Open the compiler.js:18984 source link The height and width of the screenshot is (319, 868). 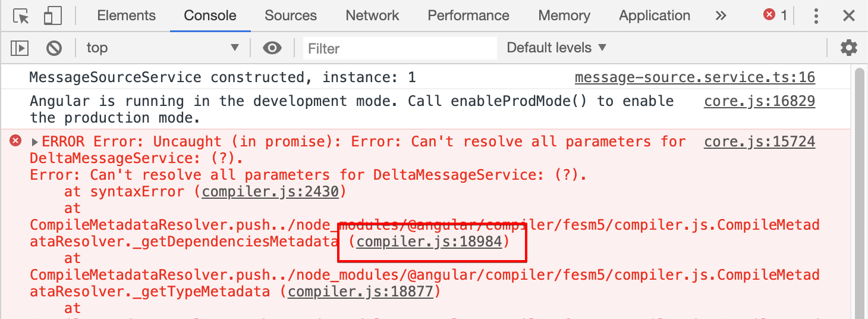click(429, 242)
